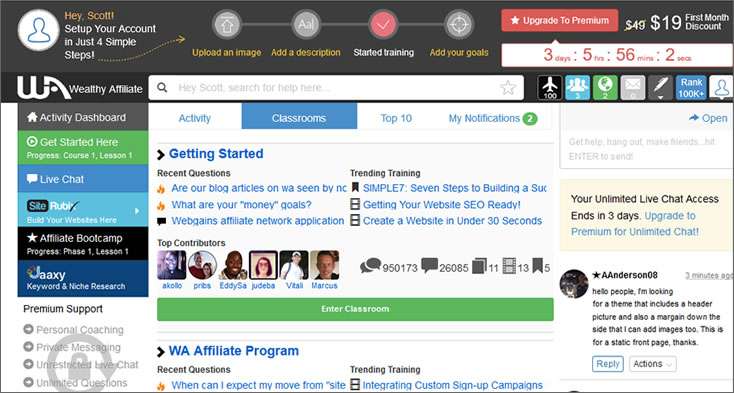The image size is (734, 393).
Task: Click Vitali contributor avatar
Action: pos(294,265)
